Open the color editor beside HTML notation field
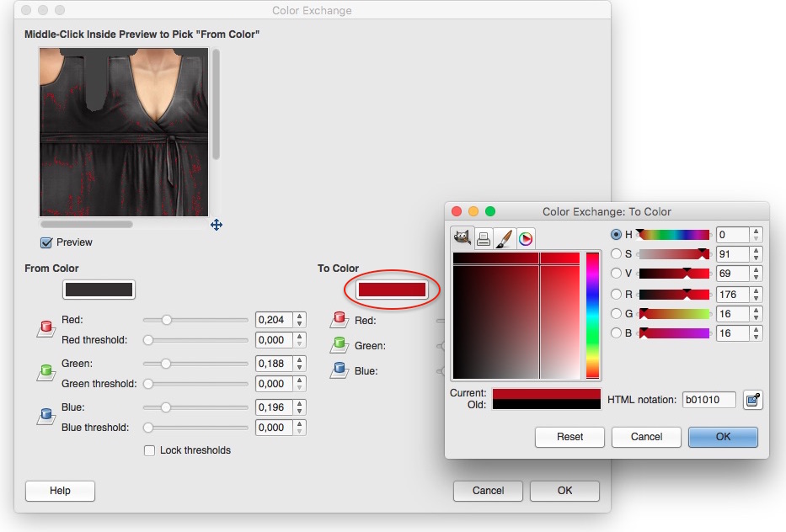The width and height of the screenshot is (786, 532). 752,400
